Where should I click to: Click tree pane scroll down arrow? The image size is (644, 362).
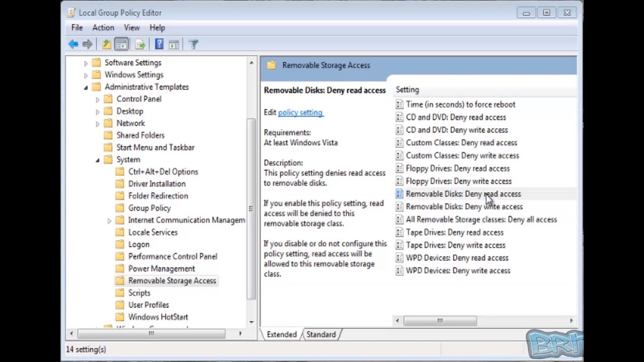pyautogui.click(x=251, y=322)
